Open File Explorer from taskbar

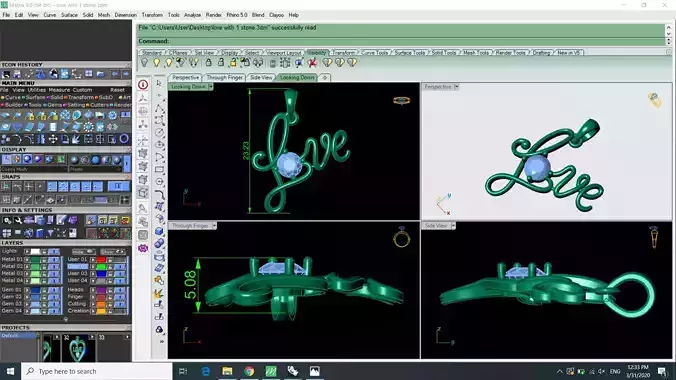(227, 371)
